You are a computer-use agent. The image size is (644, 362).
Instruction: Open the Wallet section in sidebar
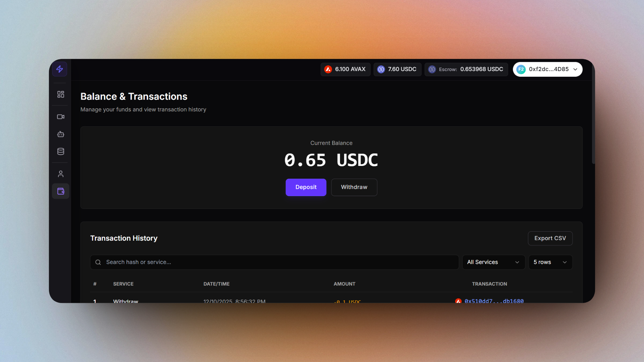tap(60, 191)
